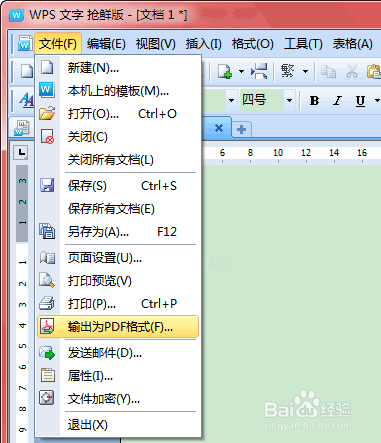Open the 表格(A) menu

coord(352,44)
